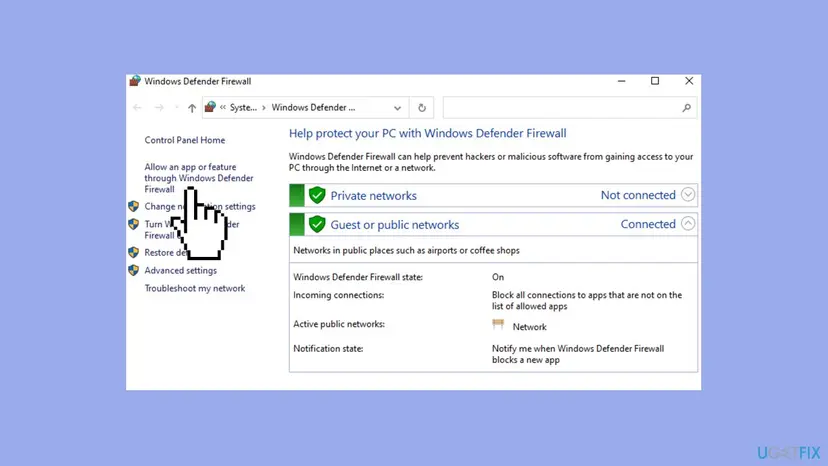Close the Windows Defender Firewall window
Viewport: 828px width, 466px height.
pos(689,81)
